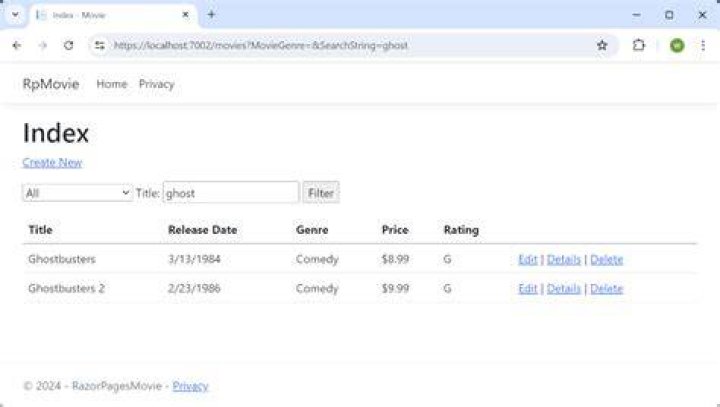The width and height of the screenshot is (720, 407).
Task: Minimize the browser window
Action: pyautogui.click(x=636, y=15)
